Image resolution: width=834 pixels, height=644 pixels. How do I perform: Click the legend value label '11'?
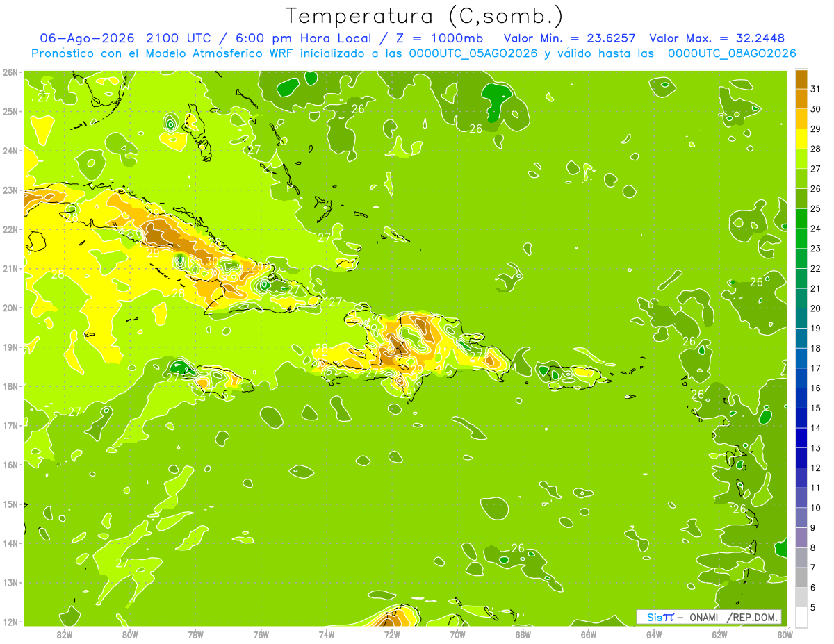point(816,488)
